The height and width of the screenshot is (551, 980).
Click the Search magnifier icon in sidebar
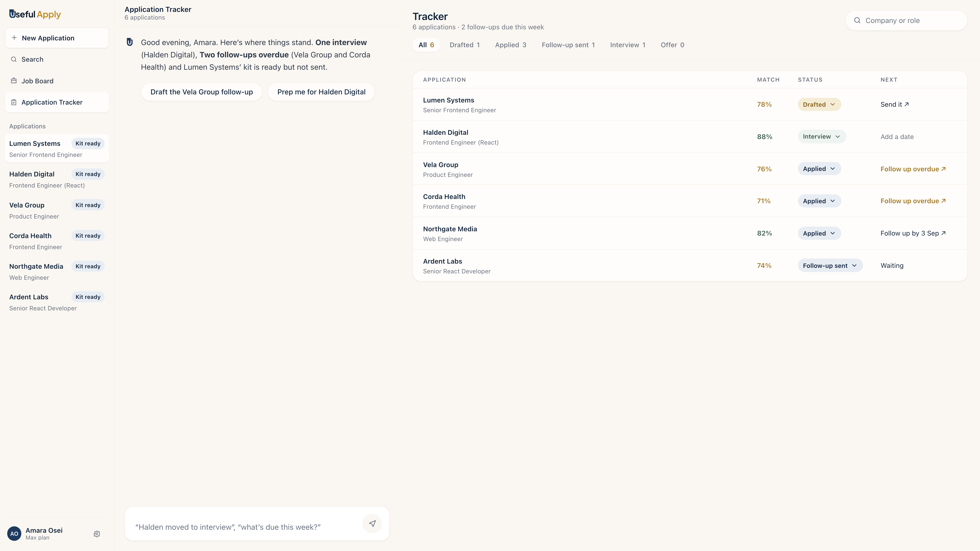tap(14, 59)
